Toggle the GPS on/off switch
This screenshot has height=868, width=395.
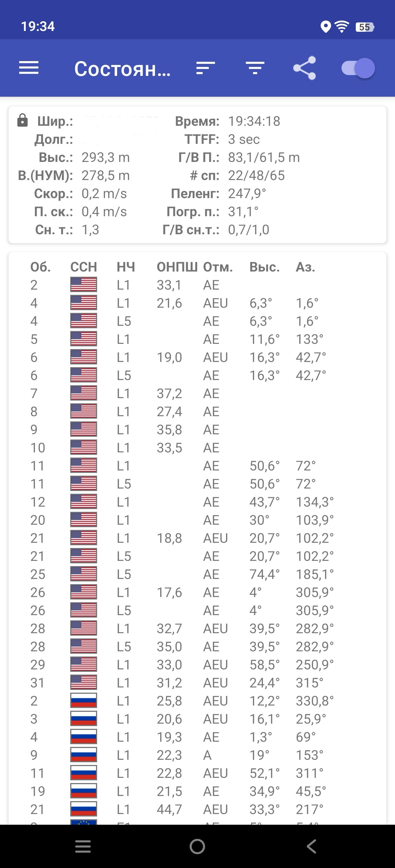(x=358, y=68)
